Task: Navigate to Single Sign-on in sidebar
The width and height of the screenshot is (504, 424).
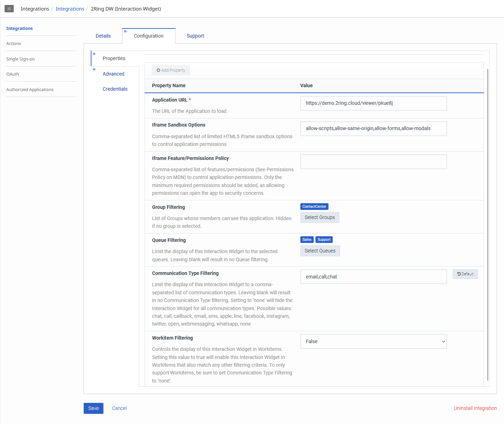Action: pos(20,59)
